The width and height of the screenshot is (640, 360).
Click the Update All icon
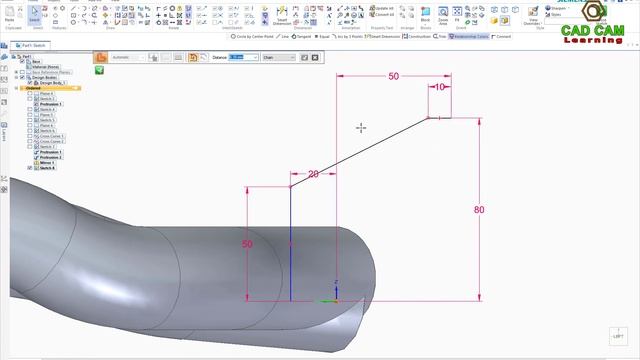[x=382, y=8]
